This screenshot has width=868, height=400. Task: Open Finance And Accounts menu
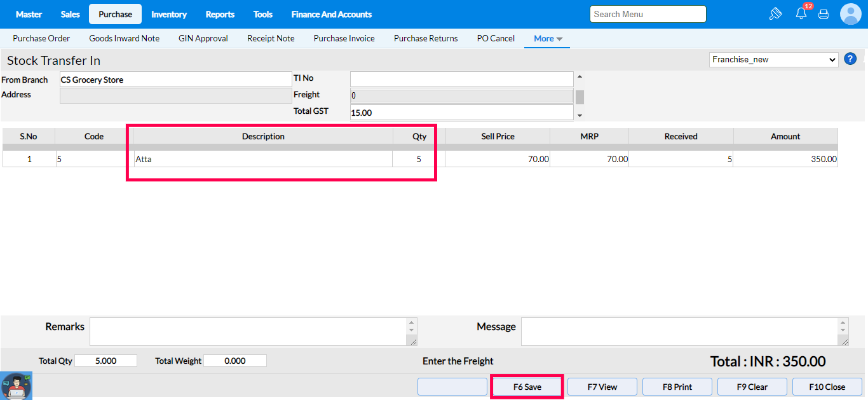tap(331, 14)
